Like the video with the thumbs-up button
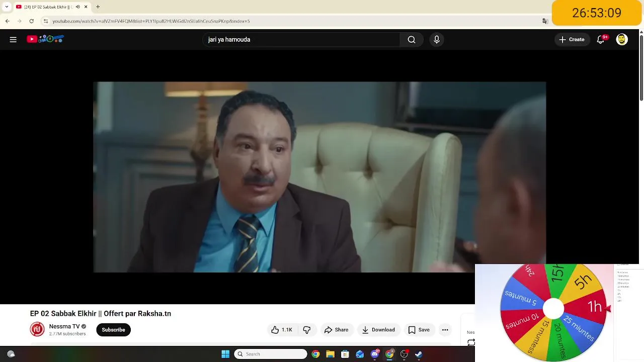The height and width of the screenshot is (362, 644). (x=282, y=330)
